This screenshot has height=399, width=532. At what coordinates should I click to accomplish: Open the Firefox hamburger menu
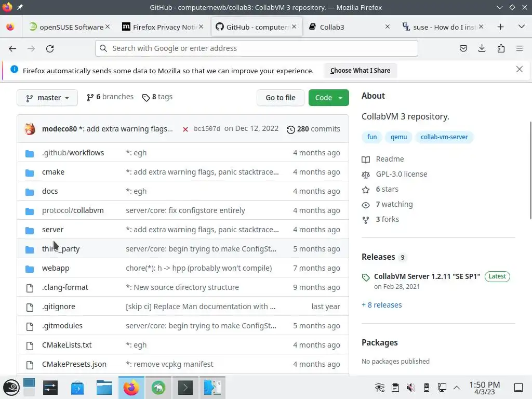coord(520,48)
